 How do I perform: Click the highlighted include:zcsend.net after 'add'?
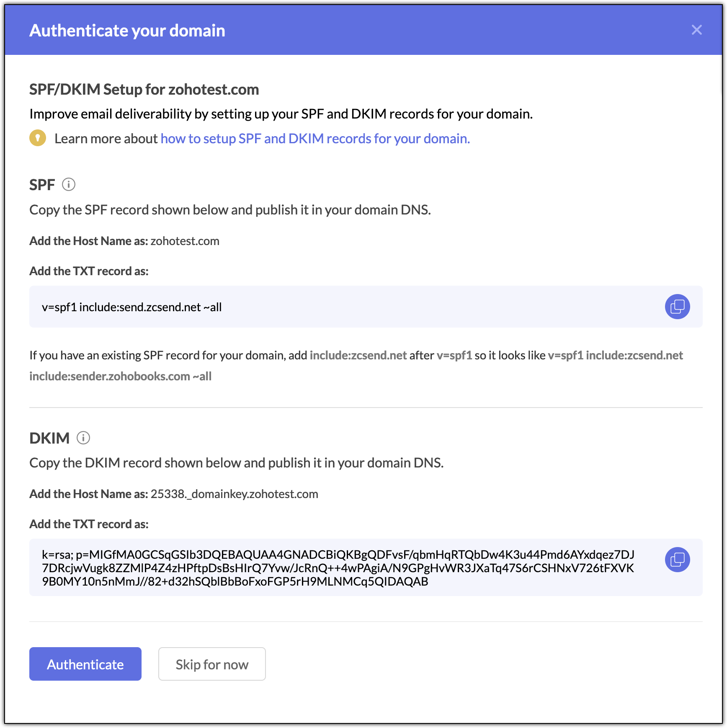pyautogui.click(x=358, y=355)
